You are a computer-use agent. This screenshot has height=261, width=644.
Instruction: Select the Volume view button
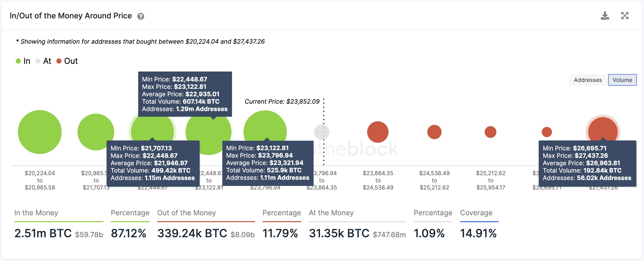click(622, 80)
